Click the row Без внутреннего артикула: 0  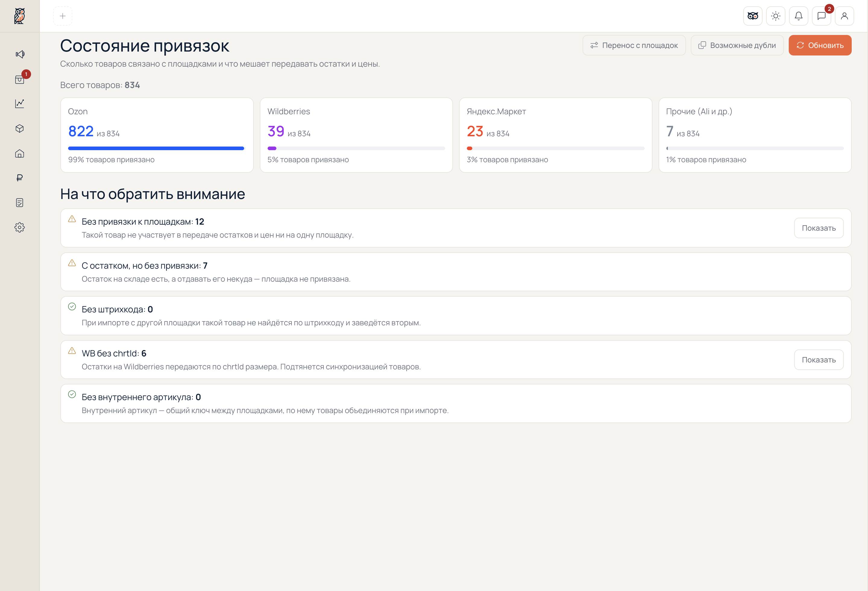point(456,403)
